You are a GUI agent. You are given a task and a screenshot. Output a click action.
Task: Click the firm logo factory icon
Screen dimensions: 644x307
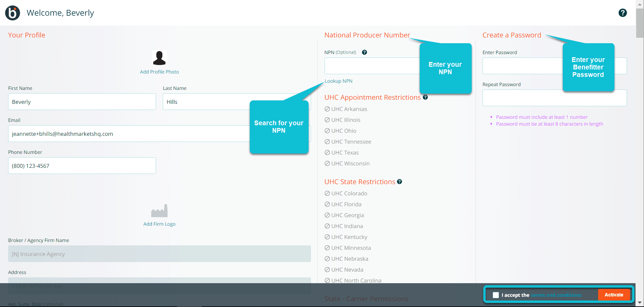tap(159, 211)
